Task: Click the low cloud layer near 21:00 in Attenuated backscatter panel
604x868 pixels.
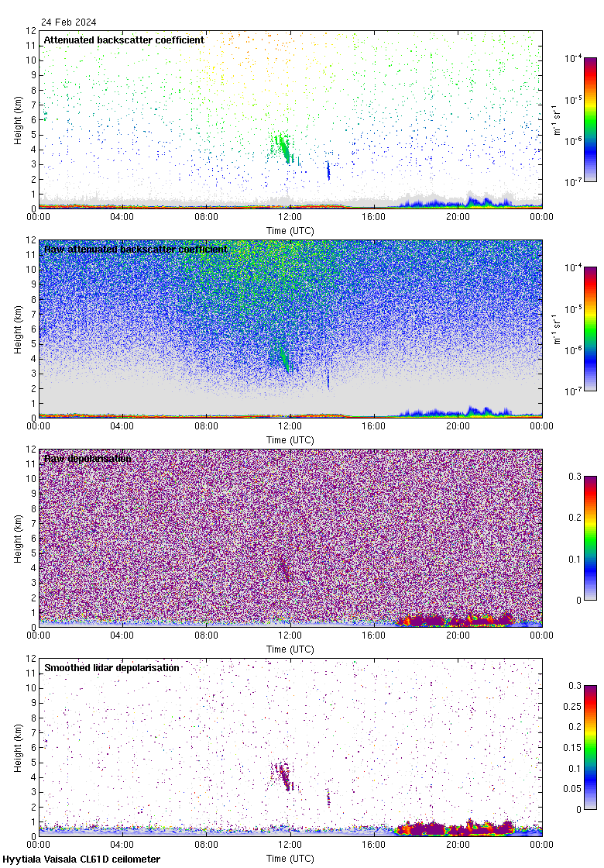Action: point(479,202)
